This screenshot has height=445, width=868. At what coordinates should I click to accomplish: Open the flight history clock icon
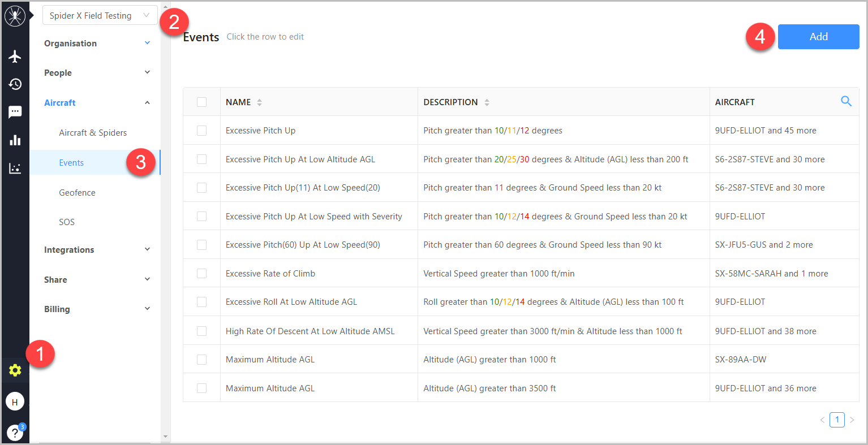pyautogui.click(x=15, y=84)
